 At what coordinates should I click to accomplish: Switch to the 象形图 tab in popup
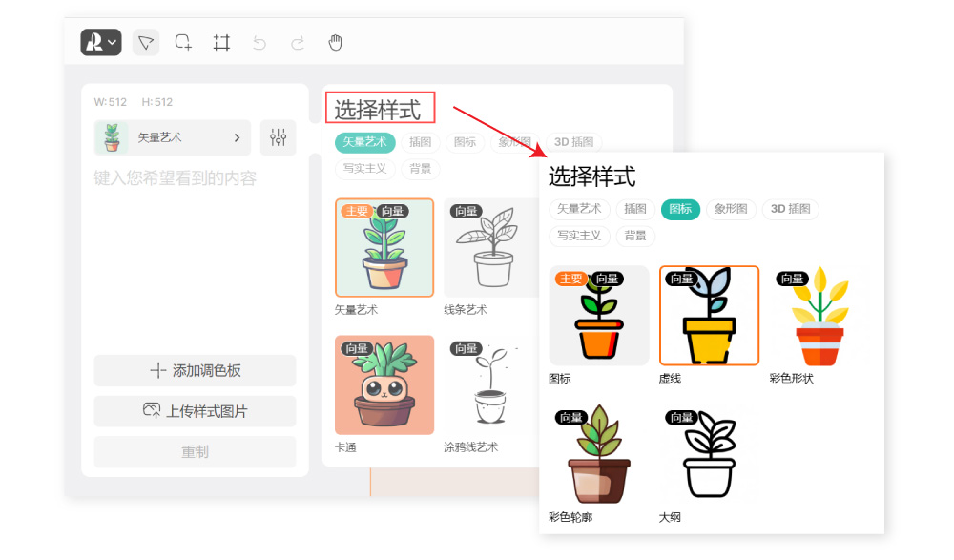[731, 209]
